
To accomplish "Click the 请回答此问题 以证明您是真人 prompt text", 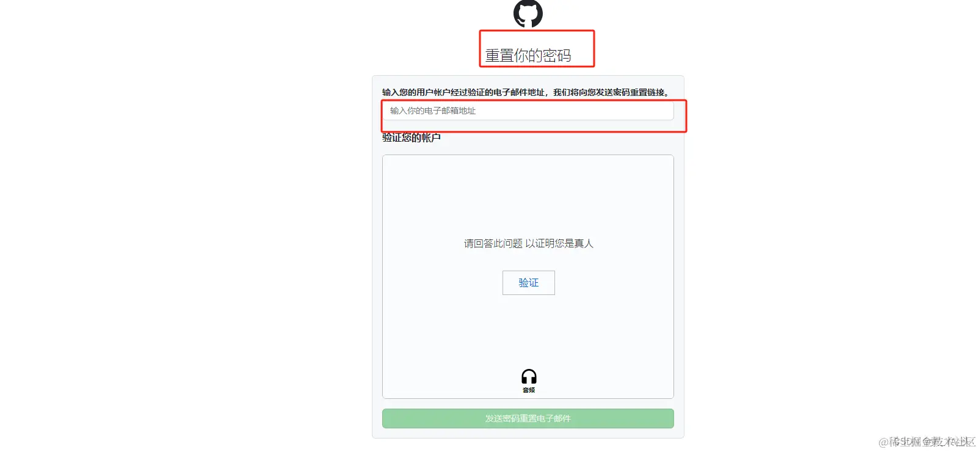I will tap(529, 243).
